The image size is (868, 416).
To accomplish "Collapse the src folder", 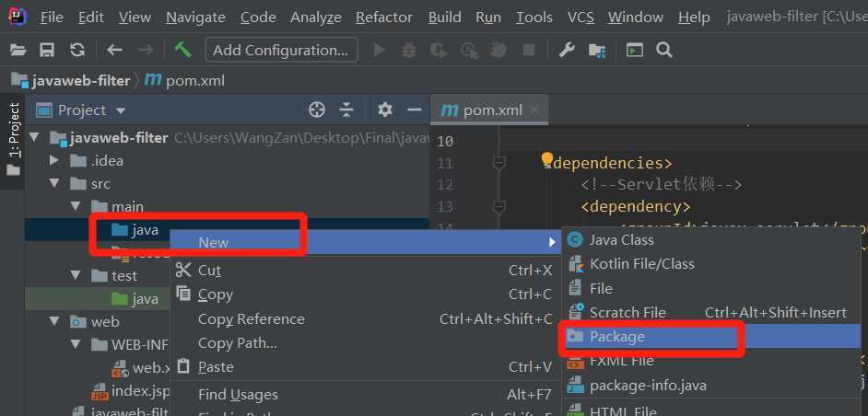I will tap(54, 182).
